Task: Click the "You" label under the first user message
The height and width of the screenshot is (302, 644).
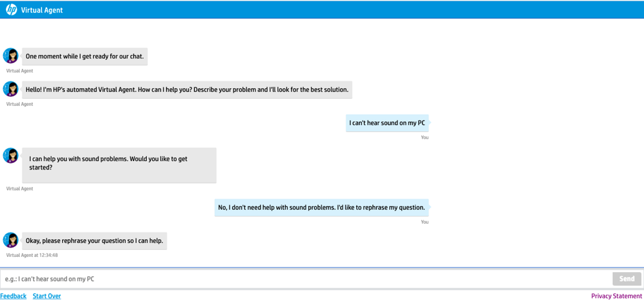Action: [424, 137]
